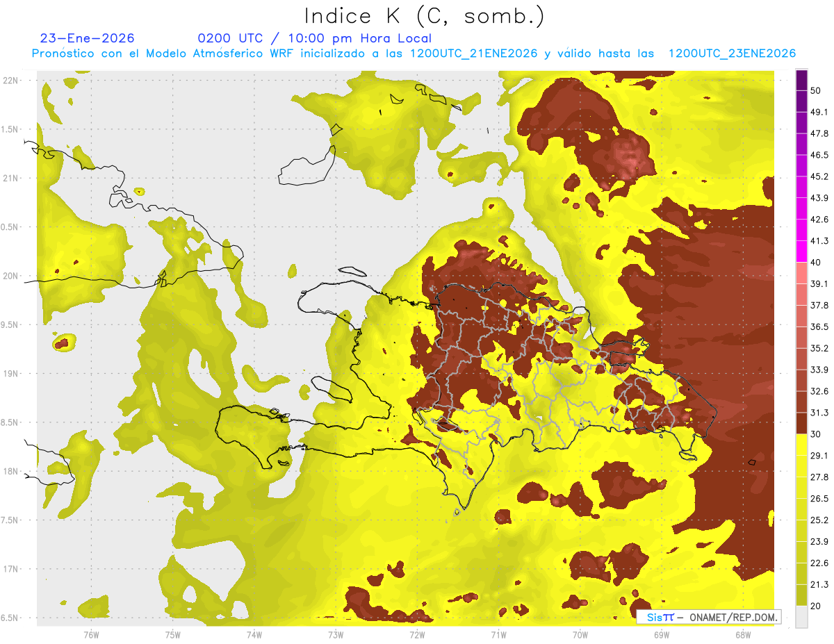834x644 pixels.
Task: Click the legend value '46.5'
Action: pyautogui.click(x=819, y=155)
